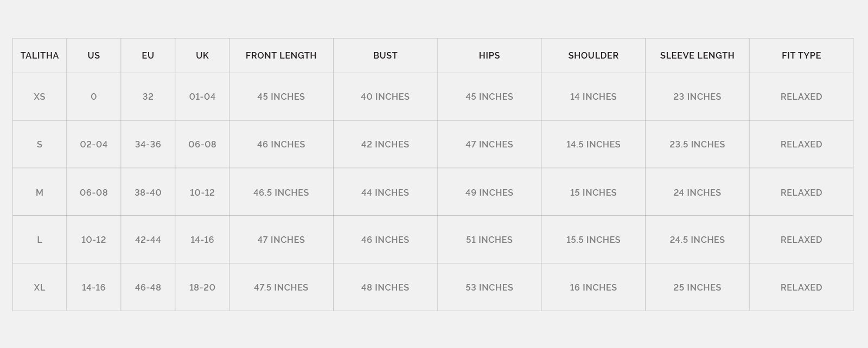Select the SHOULDER header cell
Screen dimensions: 868x348
[593, 55]
